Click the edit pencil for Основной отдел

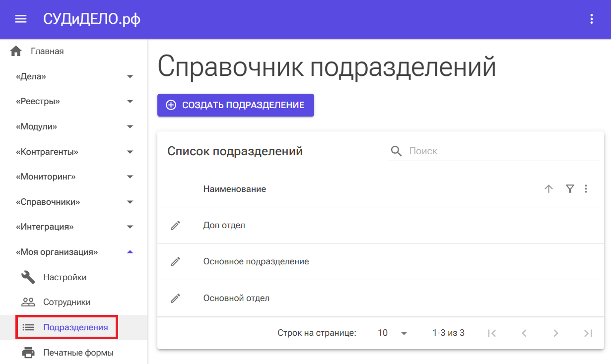175,298
